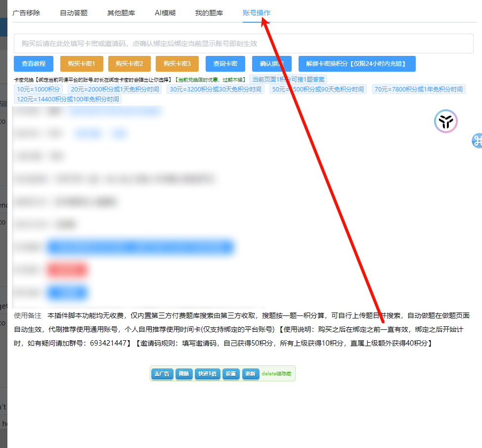Click the round Y-shaped floating assistant icon

pyautogui.click(x=446, y=121)
